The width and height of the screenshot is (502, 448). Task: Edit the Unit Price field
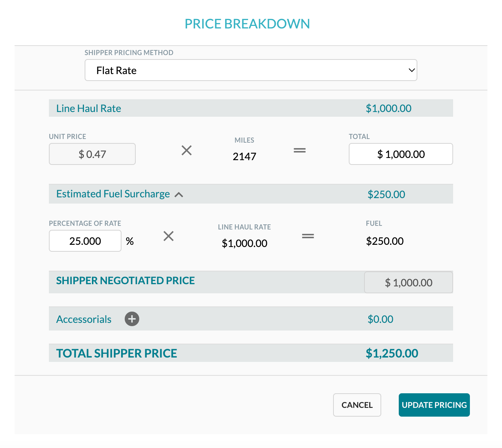coord(92,154)
